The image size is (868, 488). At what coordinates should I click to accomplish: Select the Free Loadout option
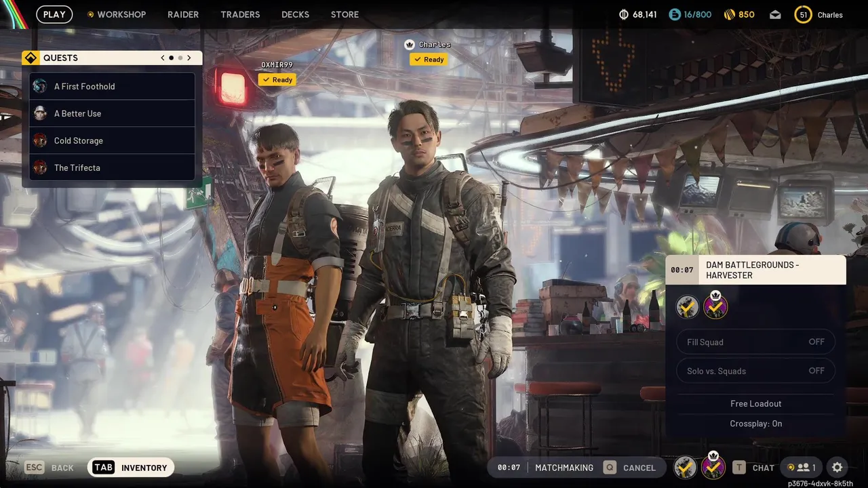tap(755, 403)
